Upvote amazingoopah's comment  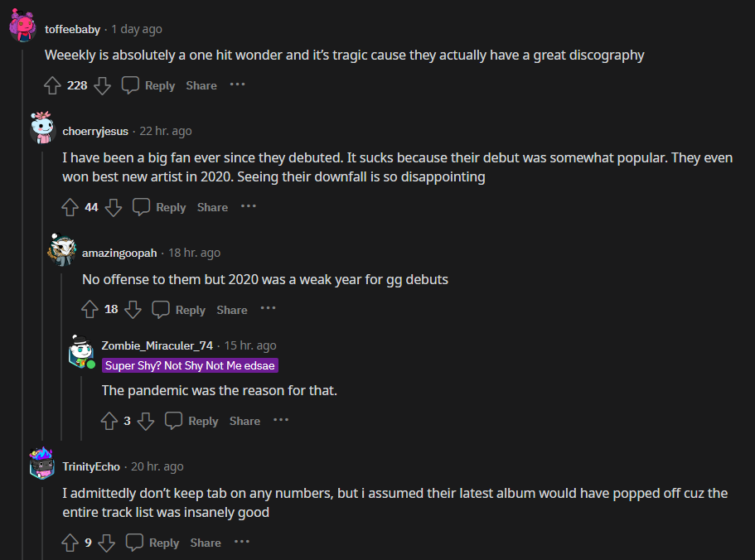[90, 310]
